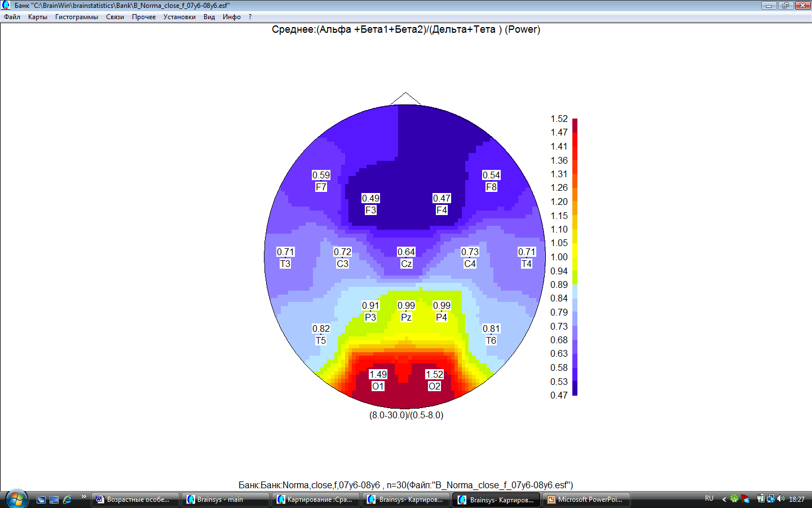This screenshot has height=508, width=812.
Task: Click the 0.47 value at bottom of color scale
Action: tap(559, 395)
